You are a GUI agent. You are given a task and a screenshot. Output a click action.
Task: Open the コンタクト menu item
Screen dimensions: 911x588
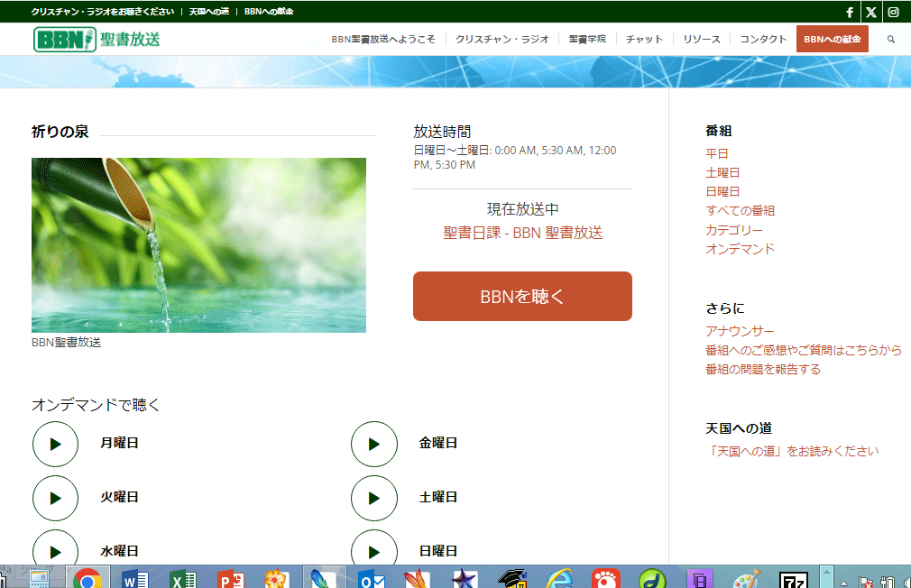point(763,40)
